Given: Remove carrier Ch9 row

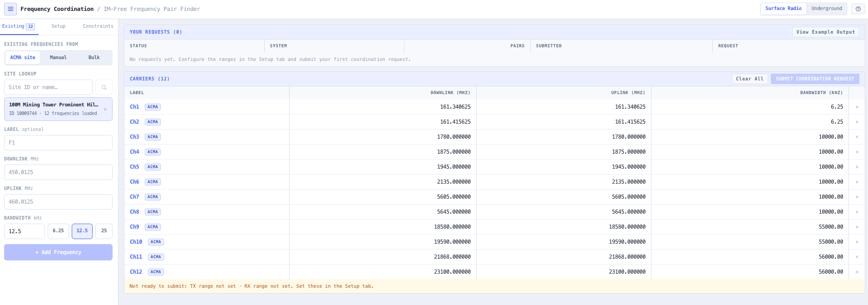Looking at the screenshot, I should coord(857,227).
